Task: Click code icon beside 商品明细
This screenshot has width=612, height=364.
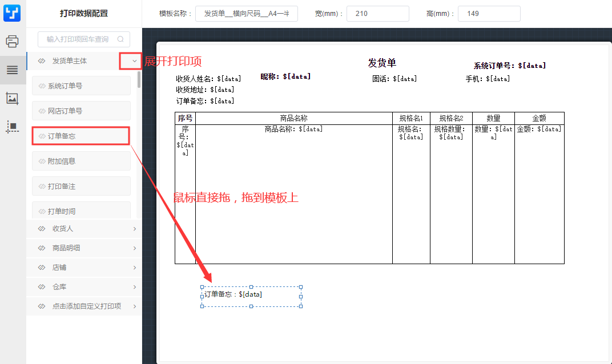Action: click(x=42, y=248)
